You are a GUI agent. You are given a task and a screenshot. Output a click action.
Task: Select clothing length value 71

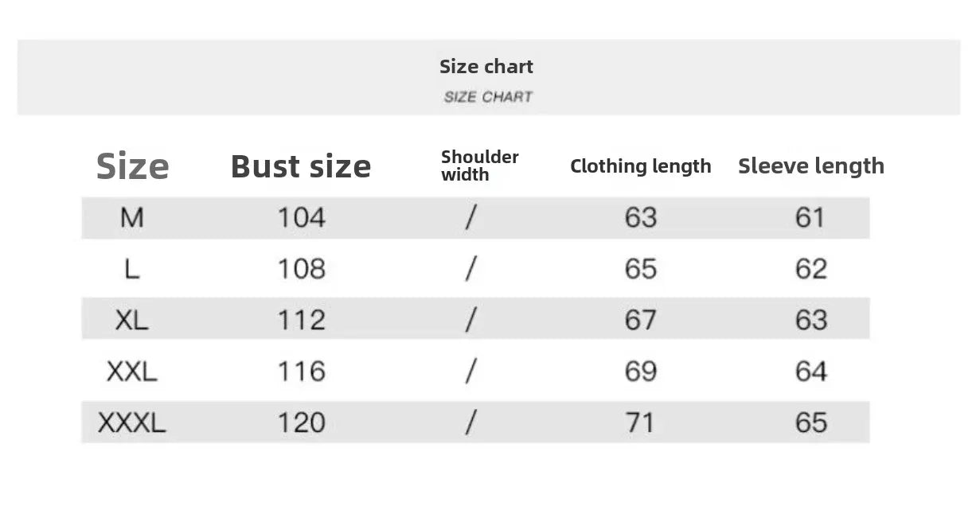tap(640, 422)
